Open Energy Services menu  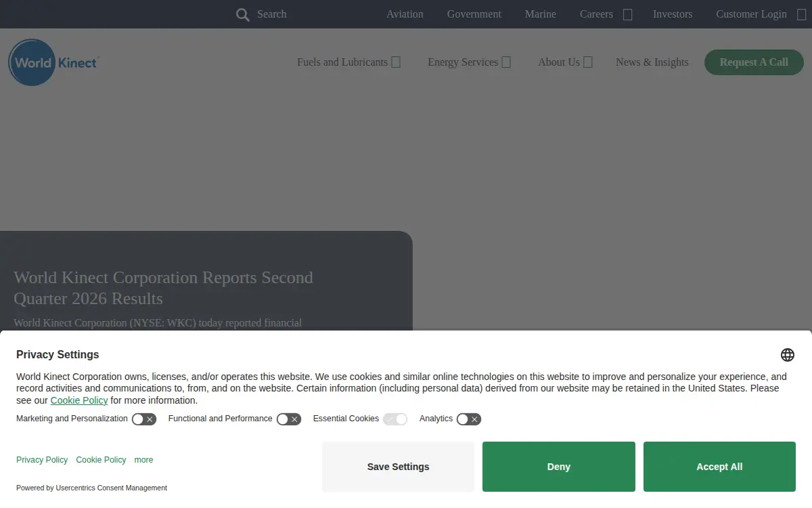(463, 62)
